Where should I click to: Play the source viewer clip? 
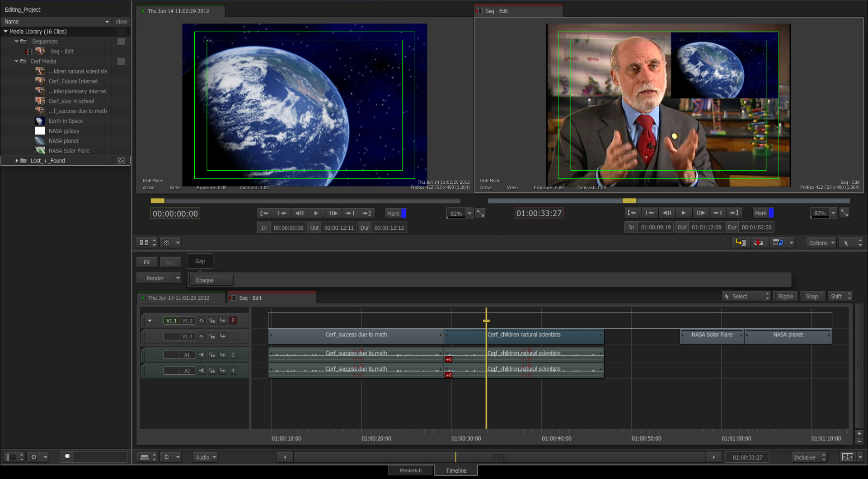click(x=316, y=213)
